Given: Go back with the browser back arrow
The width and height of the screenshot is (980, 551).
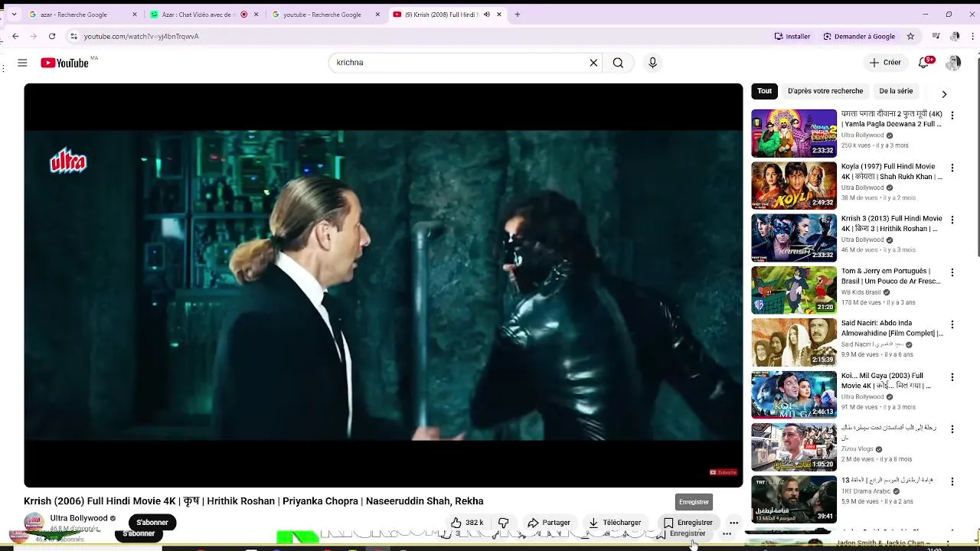Looking at the screenshot, I should click(15, 36).
